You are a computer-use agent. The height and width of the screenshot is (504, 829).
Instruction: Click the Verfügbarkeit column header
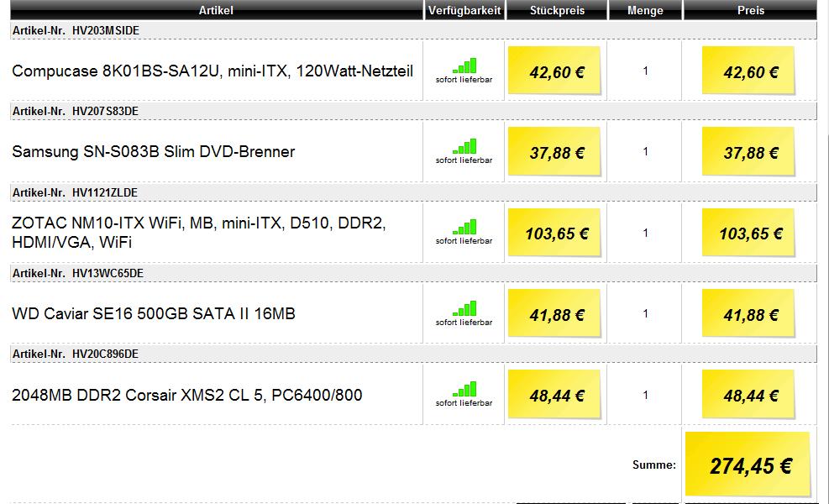click(464, 10)
